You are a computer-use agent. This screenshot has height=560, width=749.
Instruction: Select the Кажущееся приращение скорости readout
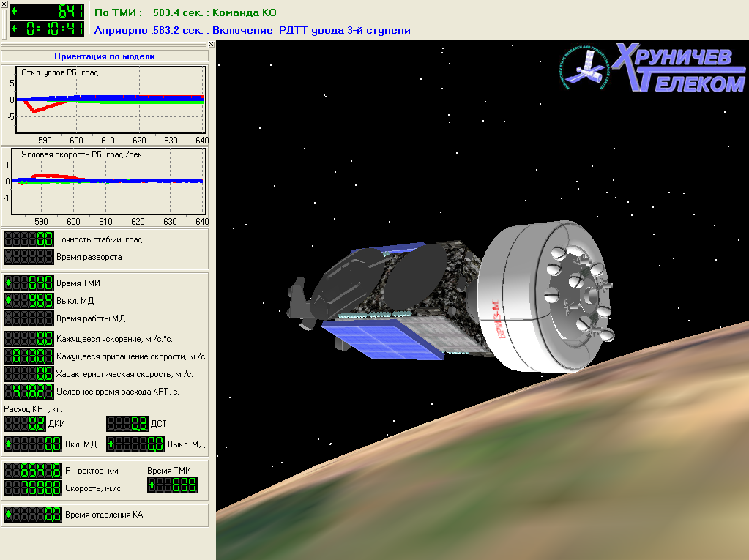[x=29, y=356]
